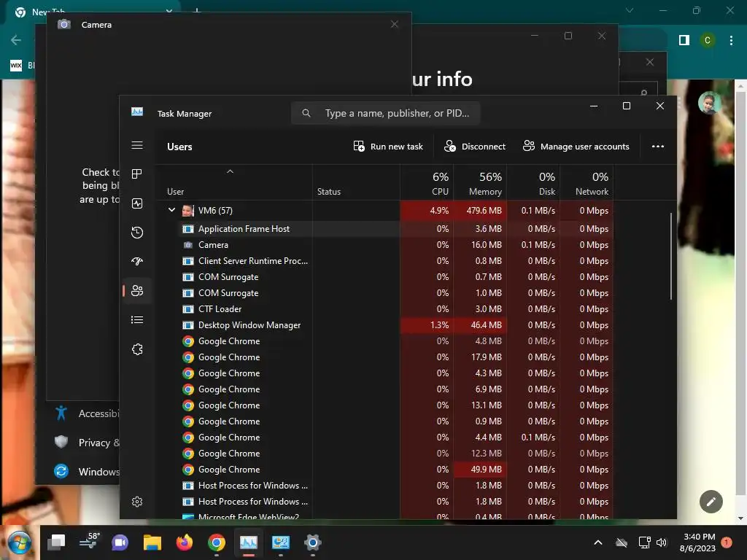Open Task Manager settings gear
The width and height of the screenshot is (747, 560).
(137, 502)
